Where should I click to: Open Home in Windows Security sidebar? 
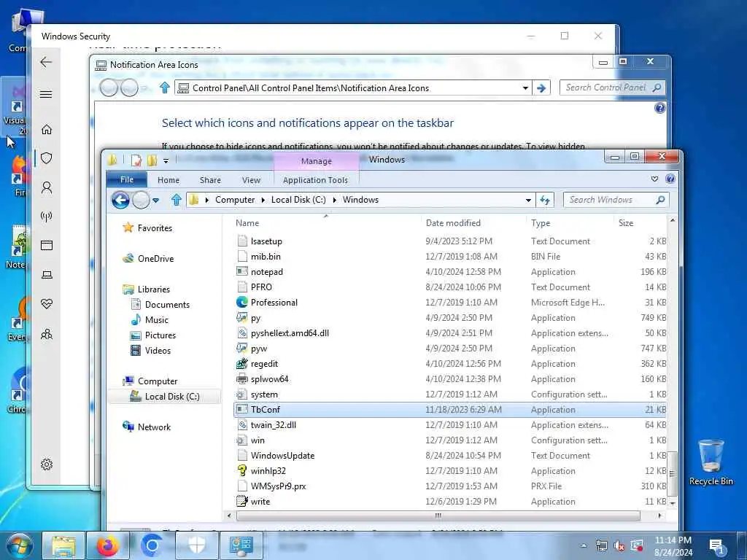click(47, 129)
